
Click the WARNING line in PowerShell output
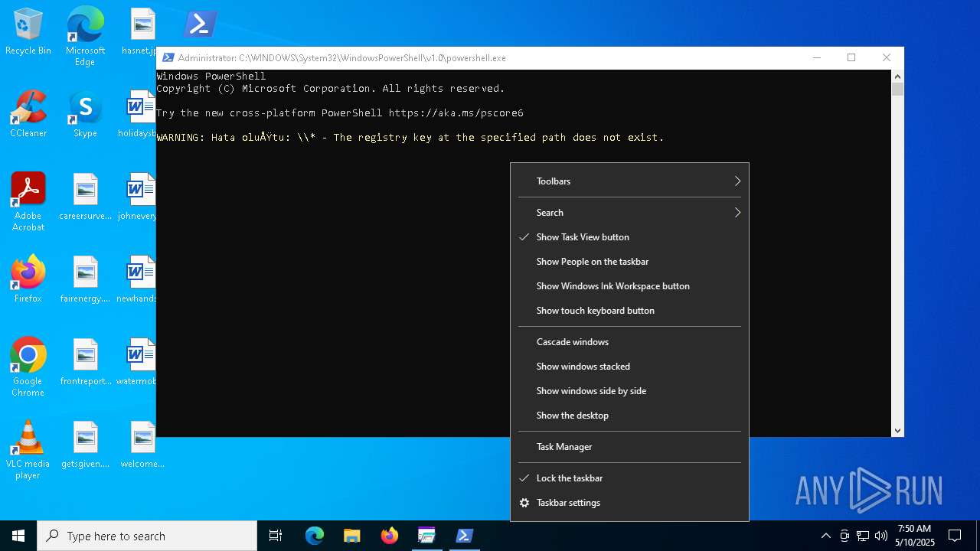[x=410, y=138]
